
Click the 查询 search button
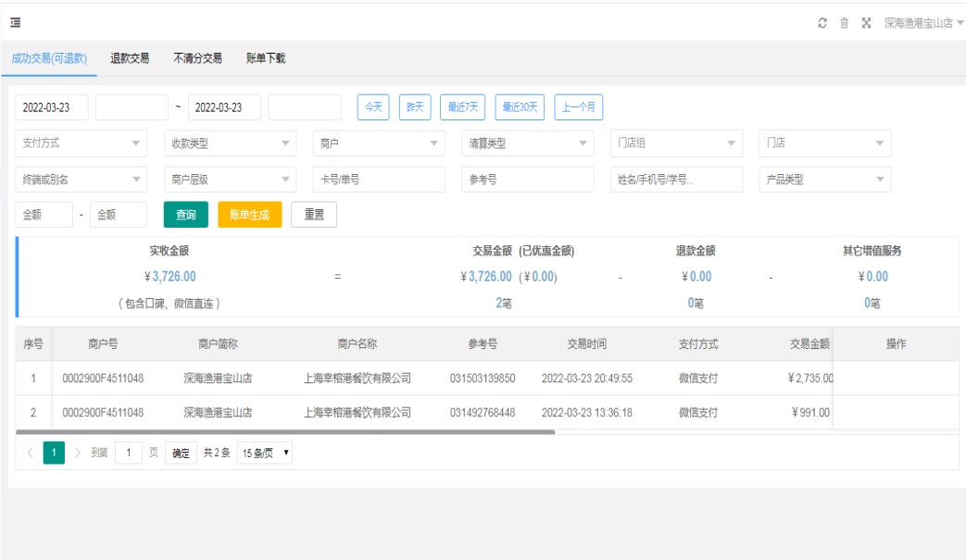coord(186,215)
